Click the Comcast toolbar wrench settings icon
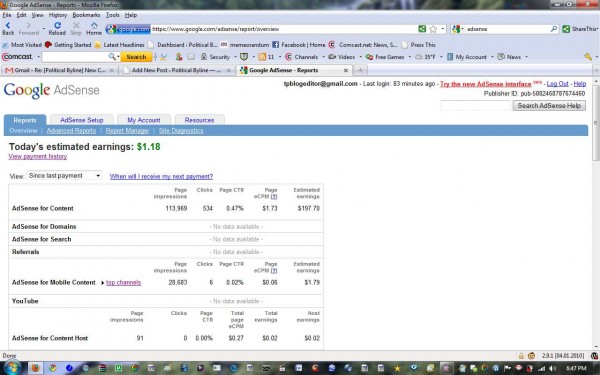 588,57
